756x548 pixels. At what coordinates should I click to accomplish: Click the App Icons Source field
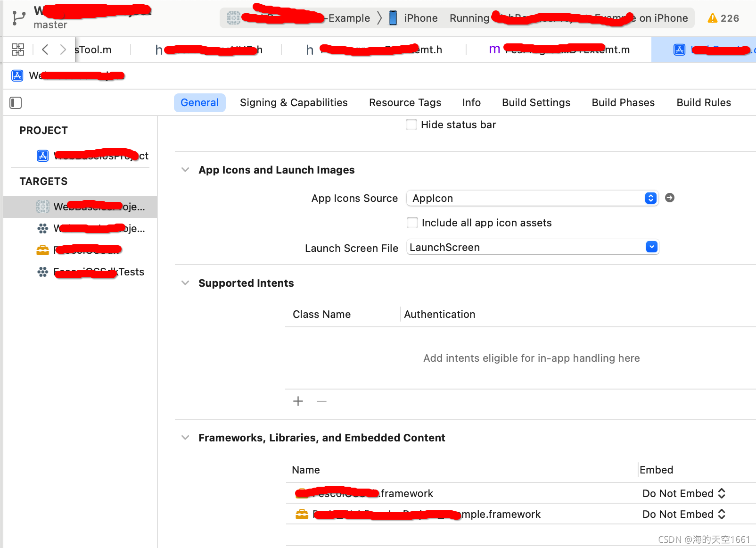(x=532, y=198)
